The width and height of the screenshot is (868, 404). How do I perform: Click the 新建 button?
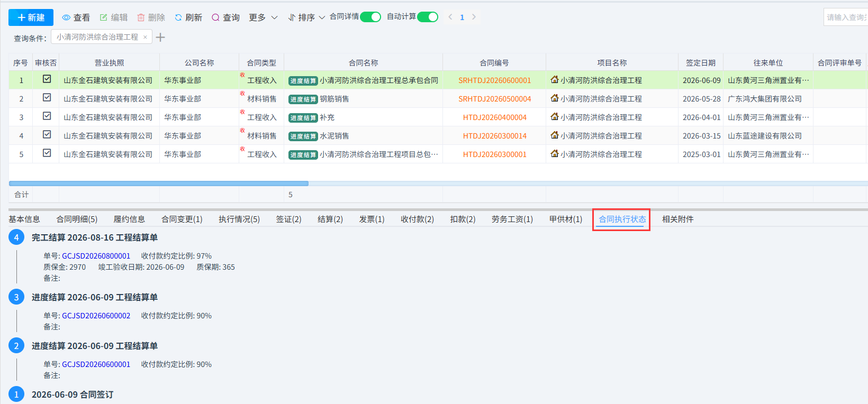[x=31, y=17]
